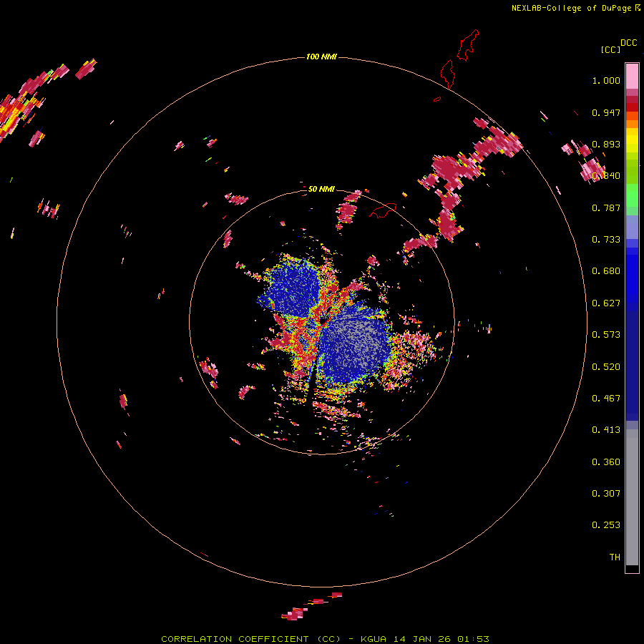Click the 100 NMI range ring label

click(321, 57)
